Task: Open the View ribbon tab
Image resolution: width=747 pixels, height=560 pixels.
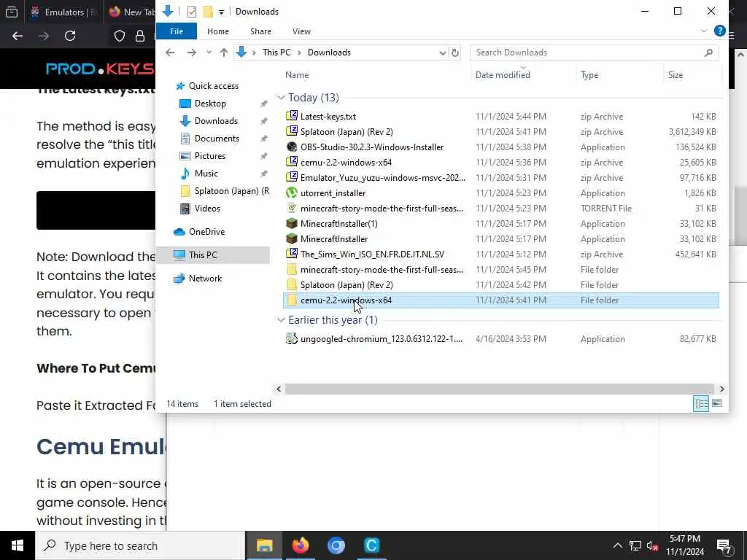Action: tap(301, 31)
